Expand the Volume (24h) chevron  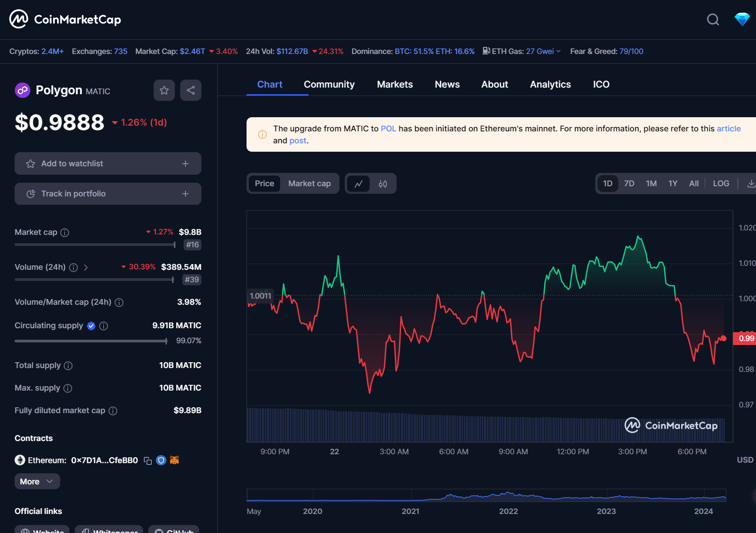tap(86, 268)
